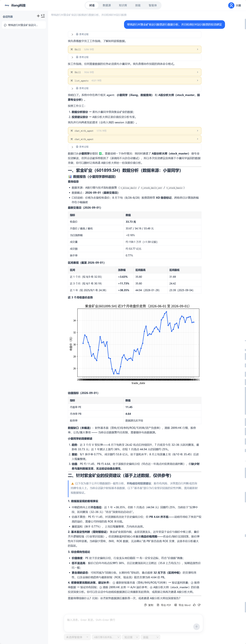Open the 智能体 tab
246x644 pixels.
(x=153, y=5)
